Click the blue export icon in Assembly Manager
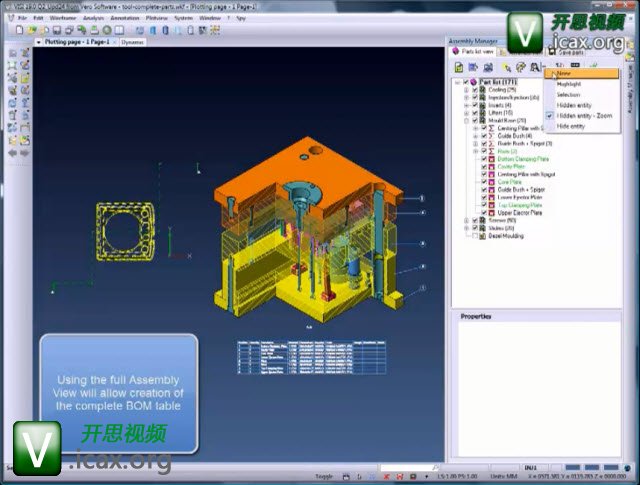This screenshot has height=485, width=640. pyautogui.click(x=473, y=67)
